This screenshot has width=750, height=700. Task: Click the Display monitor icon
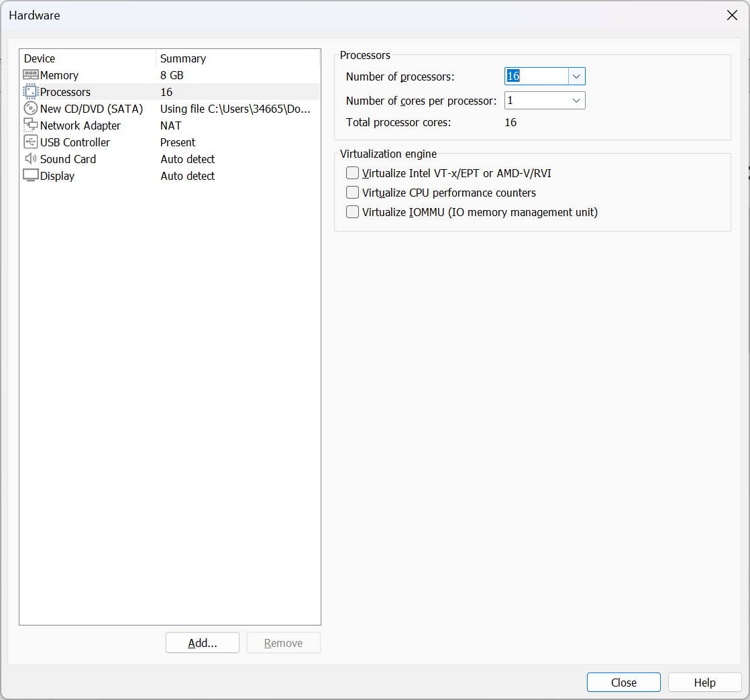tap(31, 176)
